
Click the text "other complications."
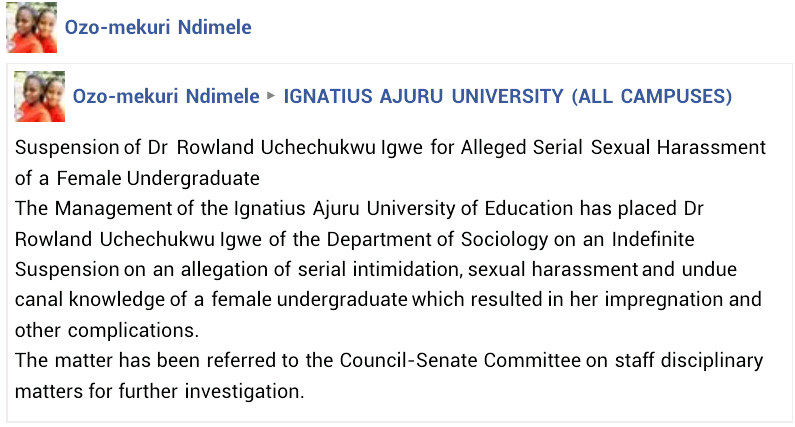(x=107, y=330)
